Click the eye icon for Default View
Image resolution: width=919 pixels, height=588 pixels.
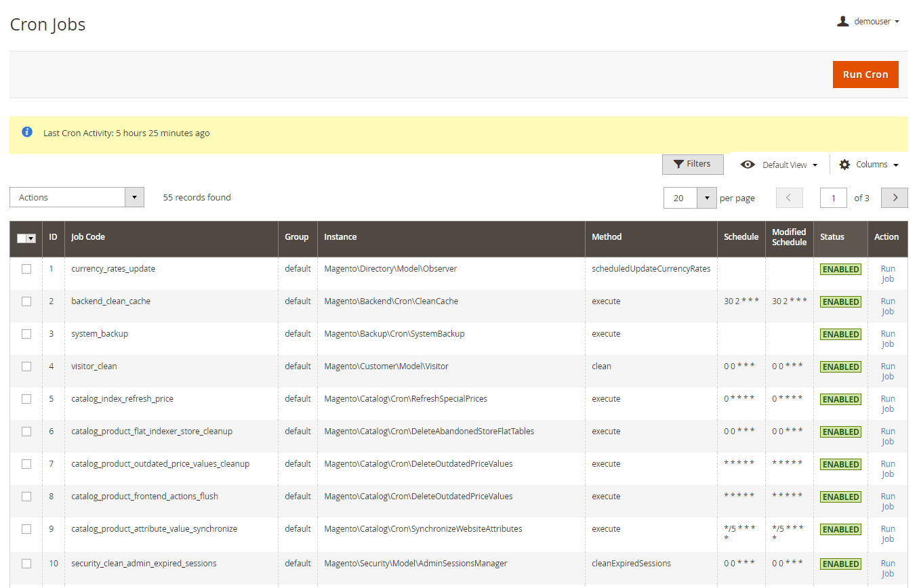(748, 165)
